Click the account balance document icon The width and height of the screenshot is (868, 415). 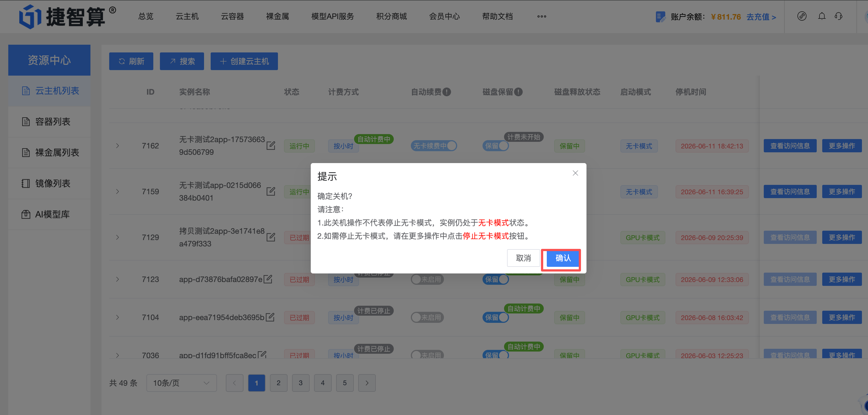point(660,17)
